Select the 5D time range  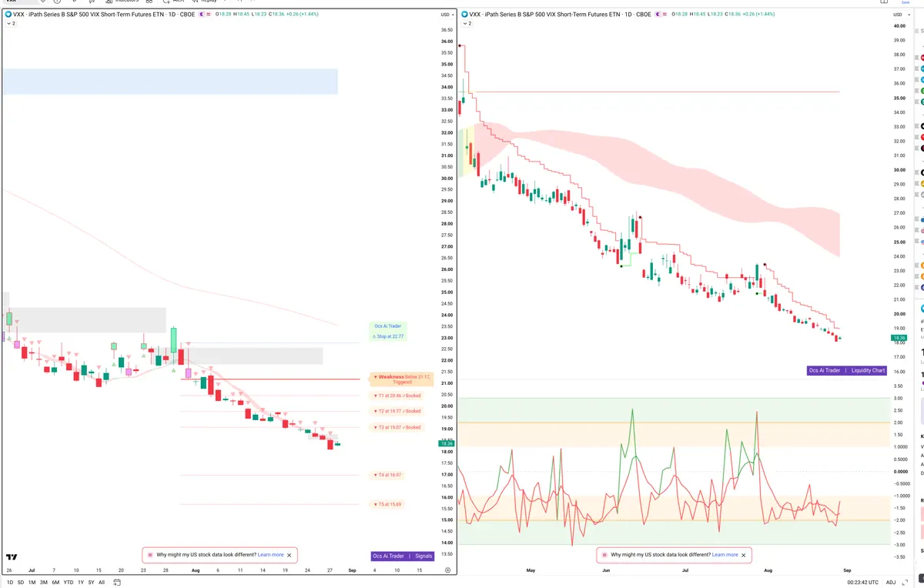point(21,583)
